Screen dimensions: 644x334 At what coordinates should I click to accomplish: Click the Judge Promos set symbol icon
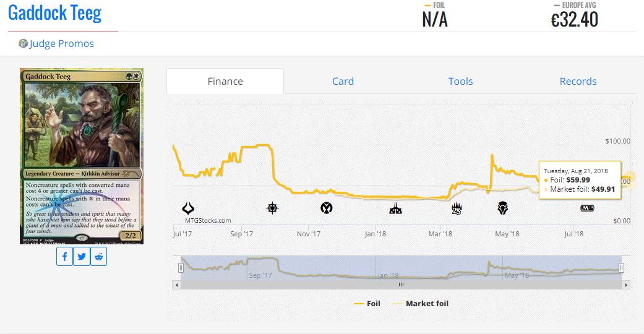point(24,43)
